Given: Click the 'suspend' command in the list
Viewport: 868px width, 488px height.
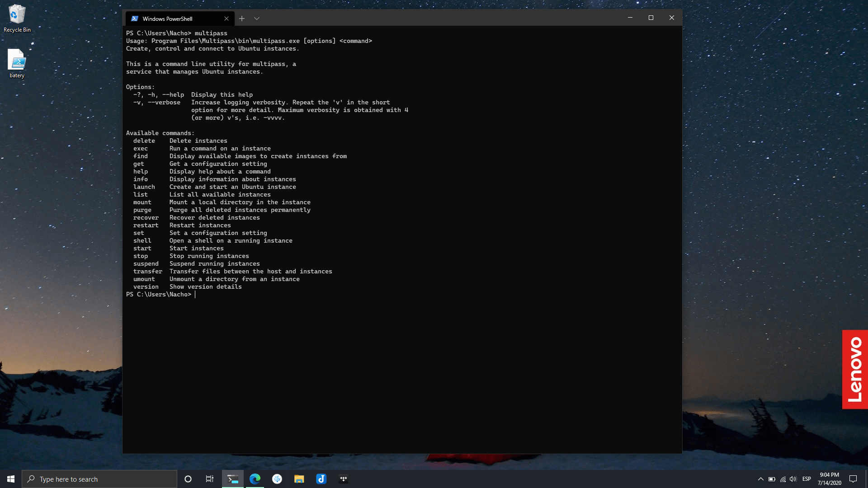Looking at the screenshot, I should click(146, 264).
